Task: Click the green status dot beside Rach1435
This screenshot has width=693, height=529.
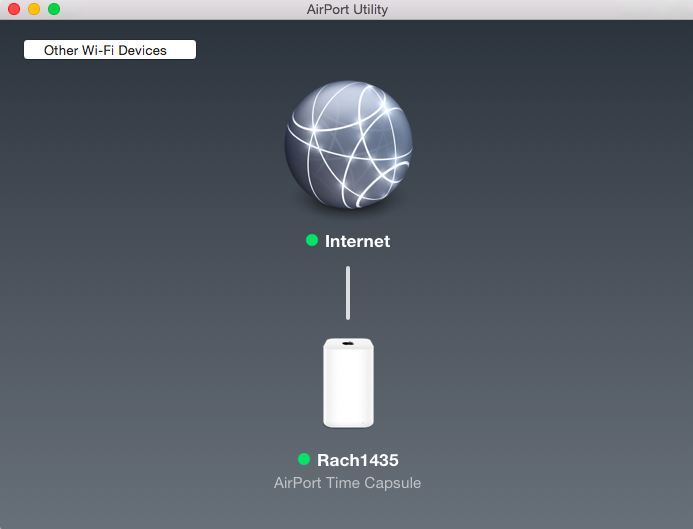Action: coord(304,459)
